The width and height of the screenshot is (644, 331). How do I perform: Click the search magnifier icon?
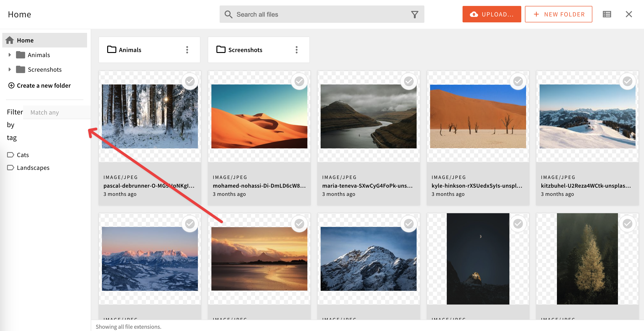(228, 14)
